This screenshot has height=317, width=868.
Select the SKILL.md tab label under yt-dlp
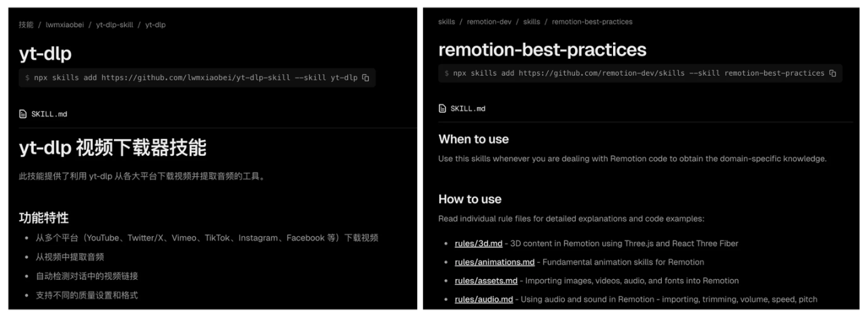50,114
